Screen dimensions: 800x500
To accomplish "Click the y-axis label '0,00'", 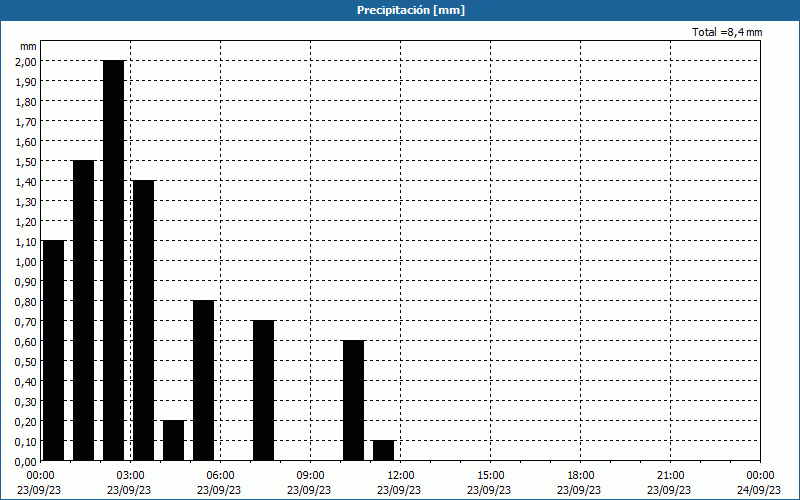I will pyautogui.click(x=28, y=462).
